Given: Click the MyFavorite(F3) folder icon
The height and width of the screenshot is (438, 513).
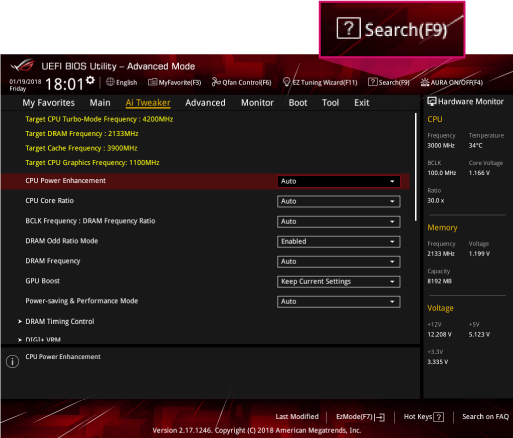Looking at the screenshot, I should point(152,82).
